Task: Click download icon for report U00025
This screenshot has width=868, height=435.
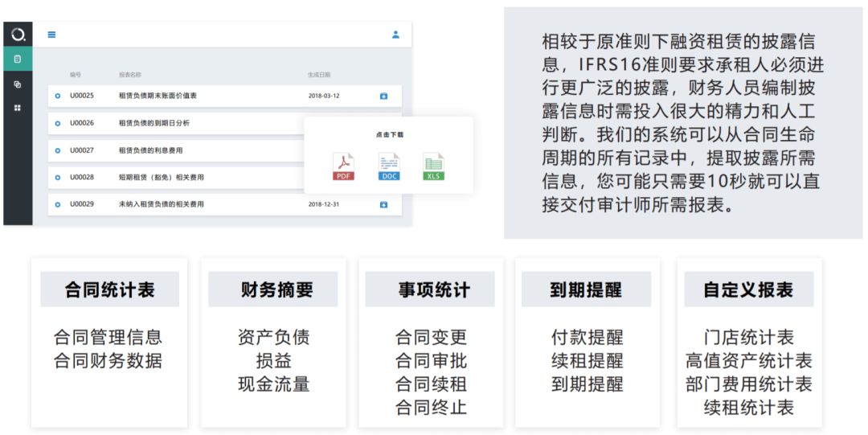Action: (383, 96)
